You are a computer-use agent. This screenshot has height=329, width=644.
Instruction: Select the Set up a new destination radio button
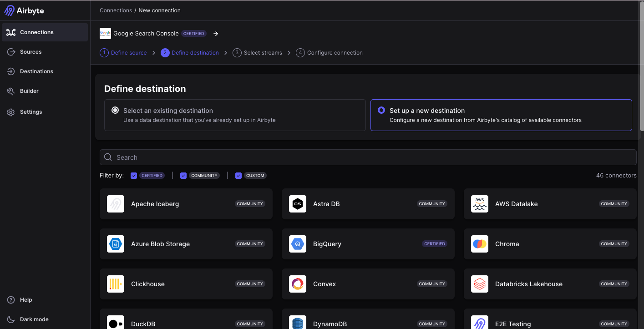click(381, 110)
